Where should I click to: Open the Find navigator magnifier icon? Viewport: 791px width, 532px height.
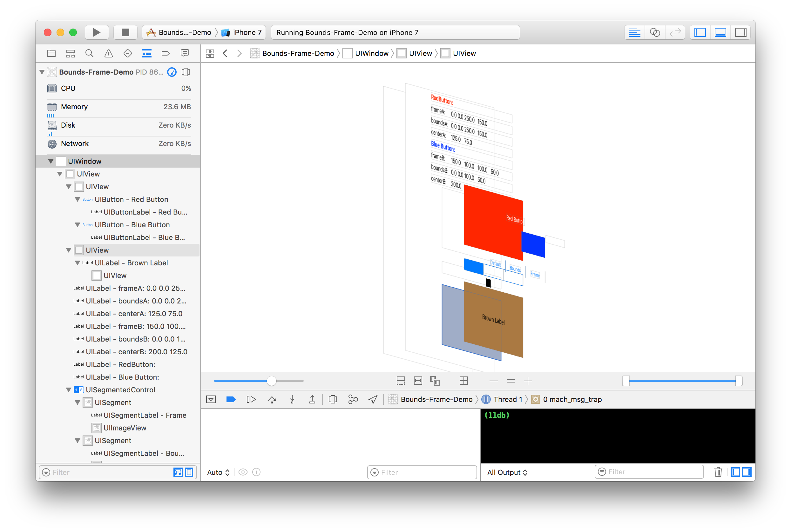[89, 53]
